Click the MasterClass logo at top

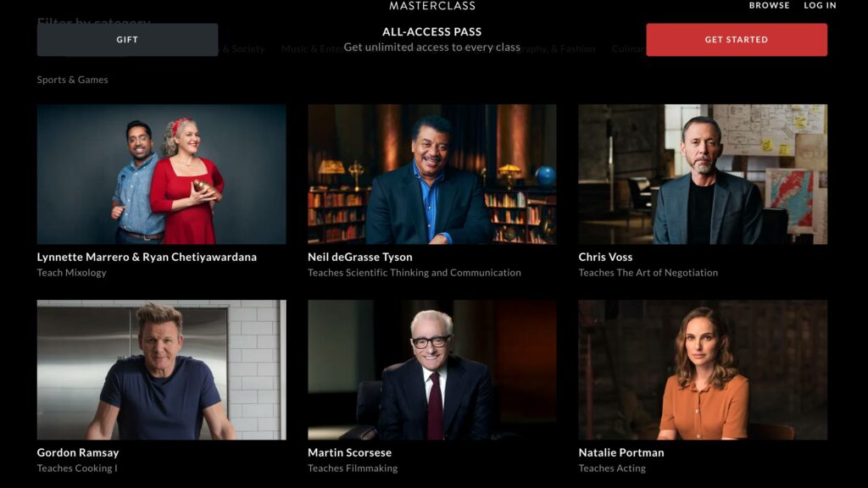(431, 6)
